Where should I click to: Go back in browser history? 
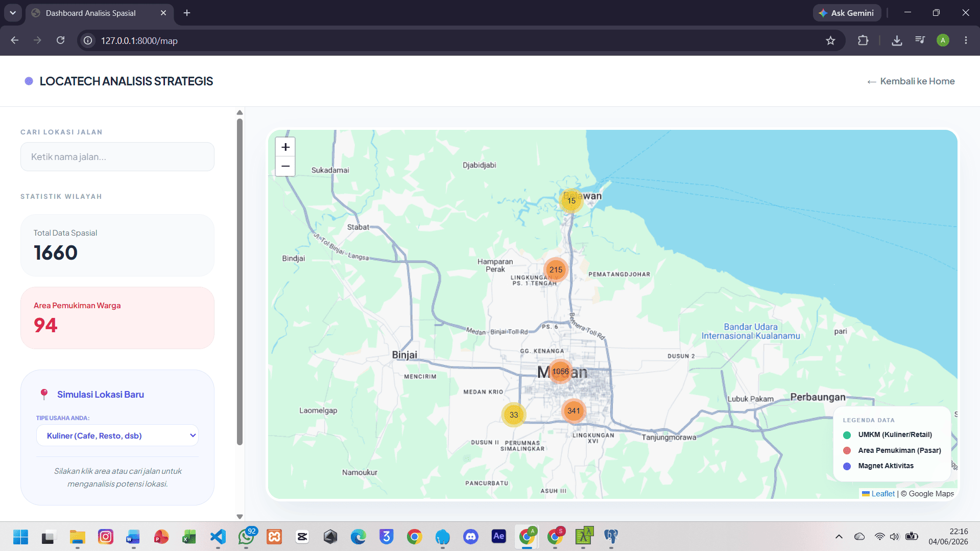pos(14,40)
